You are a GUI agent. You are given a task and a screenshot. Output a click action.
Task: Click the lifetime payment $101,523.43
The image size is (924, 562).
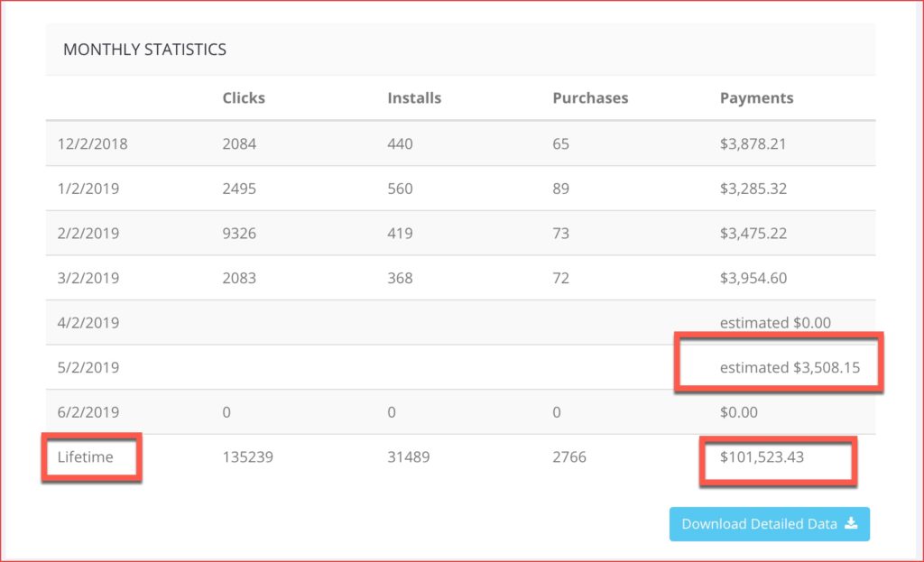762,457
